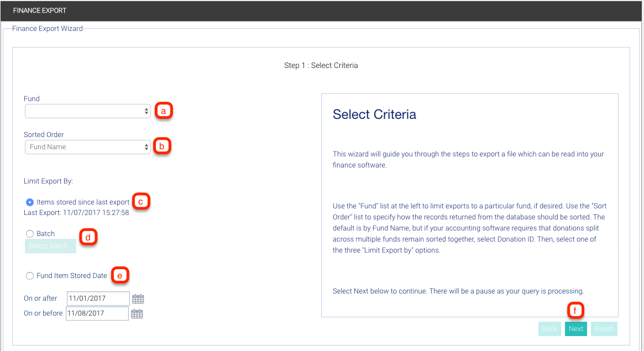The height and width of the screenshot is (351, 644).
Task: Expand the Sorted Order dropdown
Action: point(88,147)
